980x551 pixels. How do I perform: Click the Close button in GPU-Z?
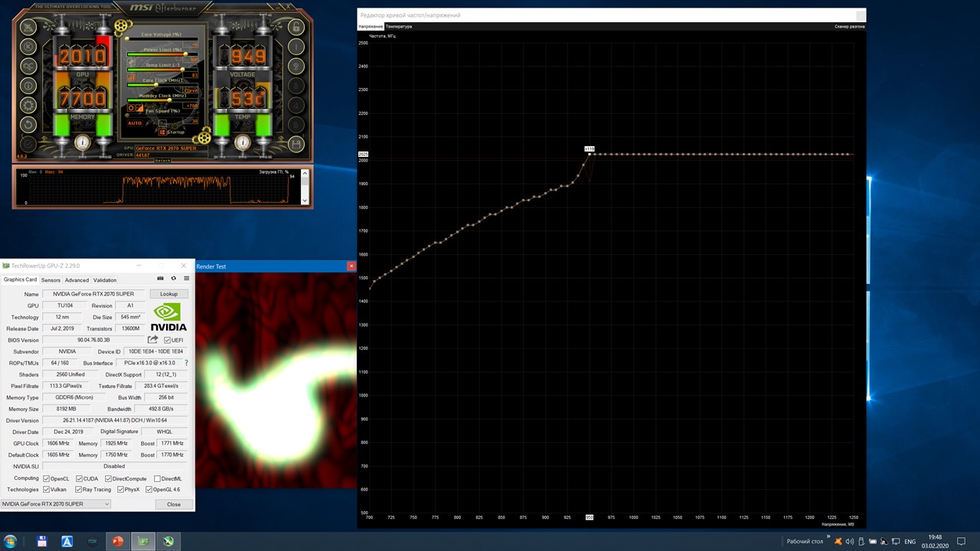174,504
